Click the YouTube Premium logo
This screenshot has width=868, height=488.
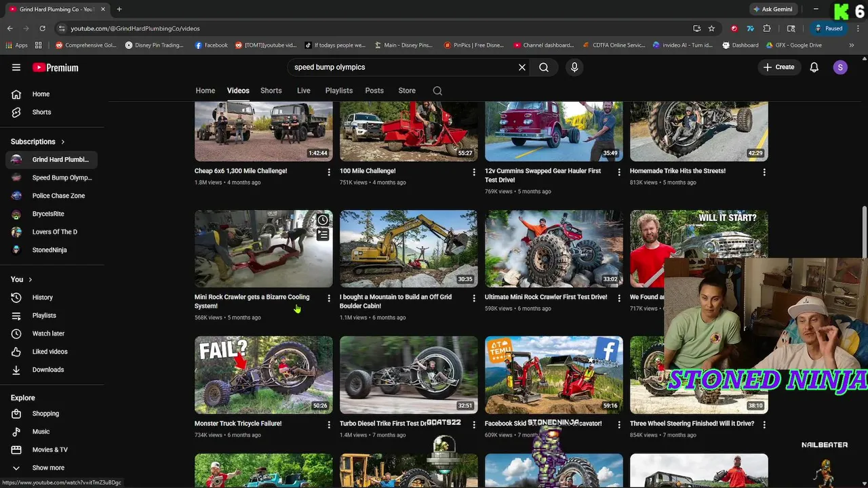tap(55, 67)
